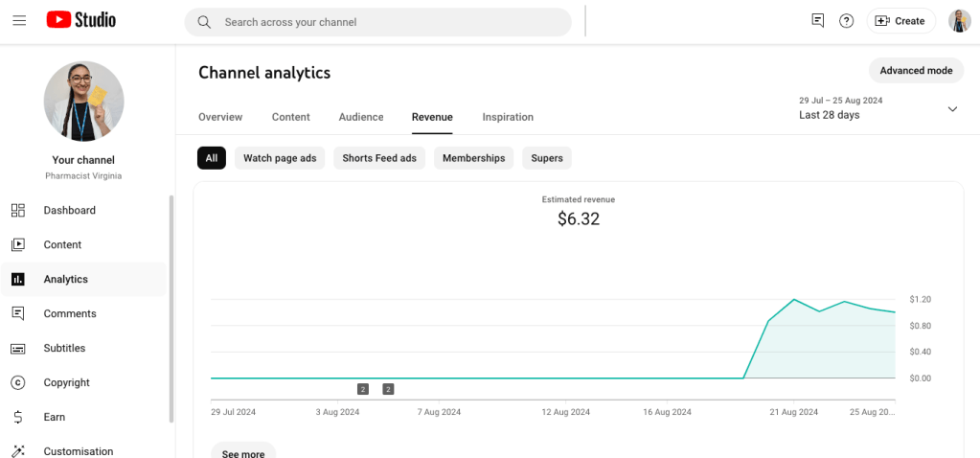The image size is (980, 458).
Task: Open the account avatar menu
Action: click(x=959, y=21)
